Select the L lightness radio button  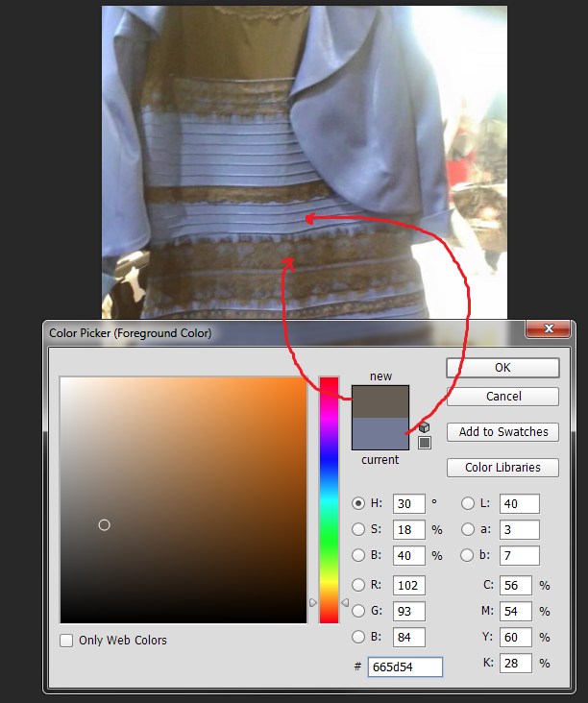[467, 503]
